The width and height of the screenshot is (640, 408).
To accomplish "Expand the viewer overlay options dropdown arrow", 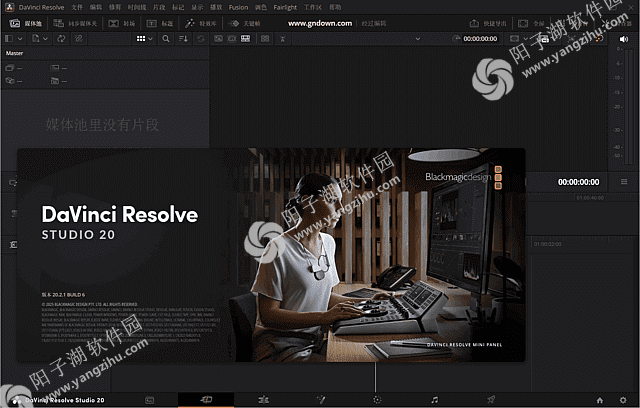I will point(526,39).
